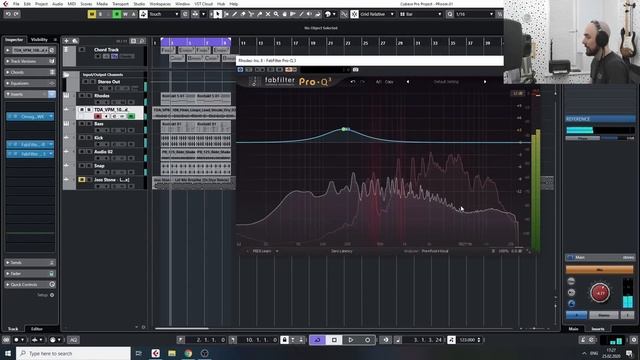Viewport: 640px width, 360px height.
Task: Switch to the Inserts tab in the right zone
Action: tap(598, 329)
